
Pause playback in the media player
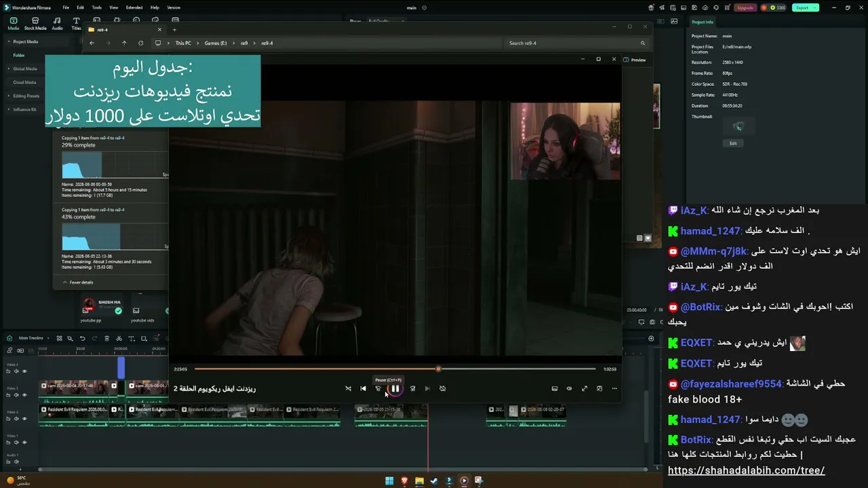[x=395, y=388]
